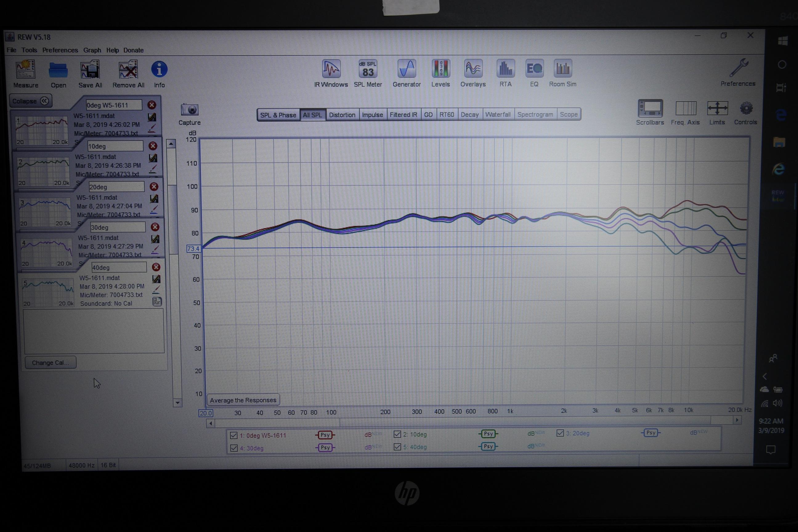
Task: Open Psy smoothing selector for 20deg trace
Action: pyautogui.click(x=650, y=433)
